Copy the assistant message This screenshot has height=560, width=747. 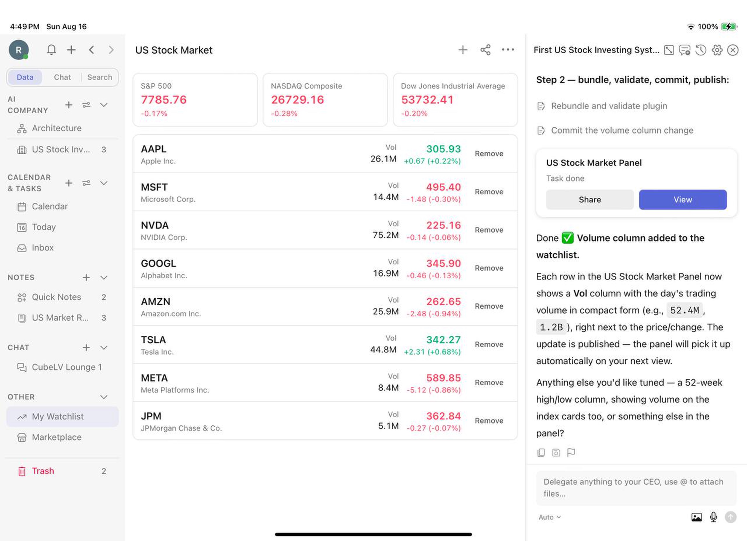coord(541,453)
